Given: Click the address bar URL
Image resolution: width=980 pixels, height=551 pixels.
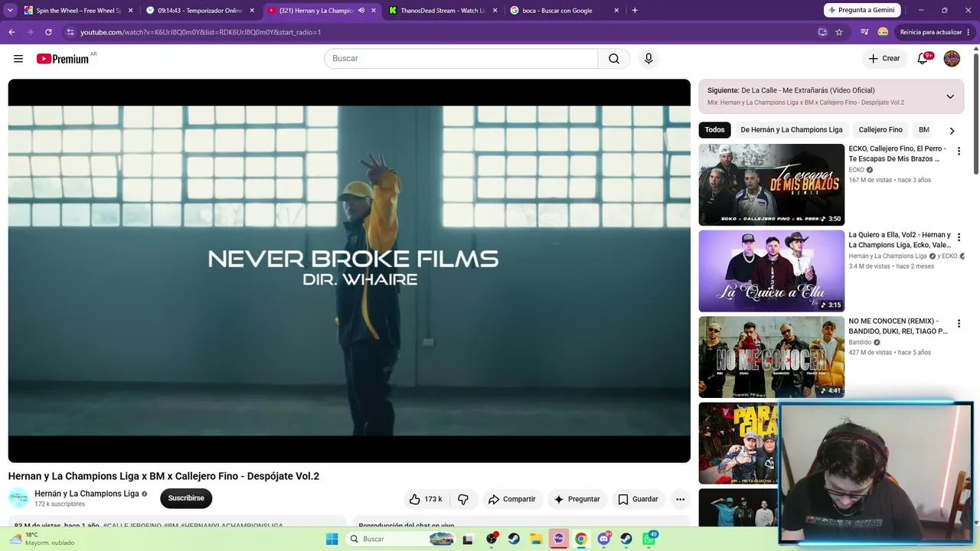Looking at the screenshot, I should click(201, 32).
